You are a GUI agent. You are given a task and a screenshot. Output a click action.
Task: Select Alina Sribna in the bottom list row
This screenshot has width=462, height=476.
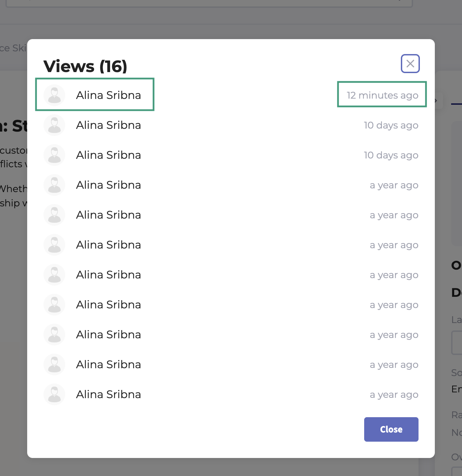pyautogui.click(x=108, y=394)
